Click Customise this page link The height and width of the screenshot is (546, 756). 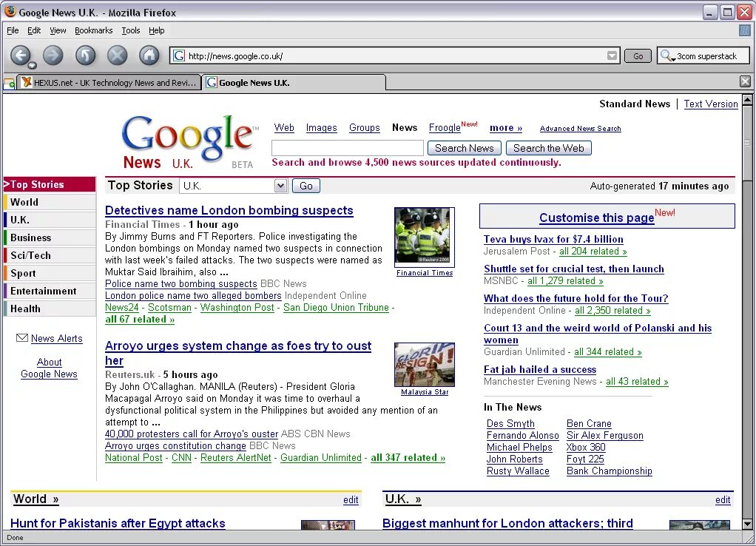(x=596, y=218)
